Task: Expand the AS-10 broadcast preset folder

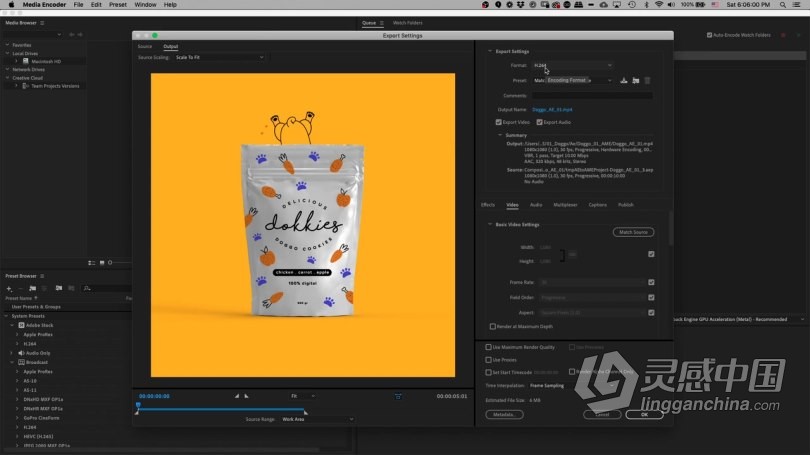Action: [x=17, y=381]
